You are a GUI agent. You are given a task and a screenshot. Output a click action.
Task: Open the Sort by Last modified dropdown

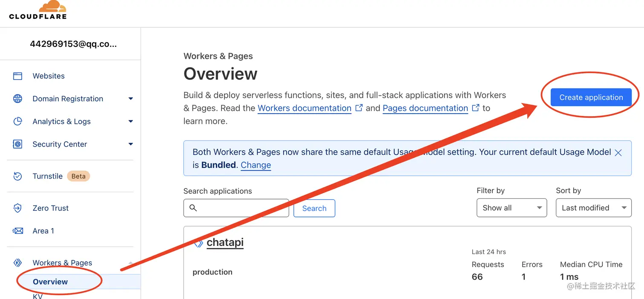point(593,208)
